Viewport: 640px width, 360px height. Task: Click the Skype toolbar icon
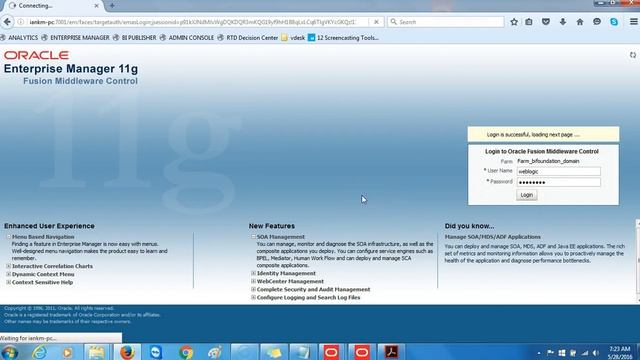(614, 22)
